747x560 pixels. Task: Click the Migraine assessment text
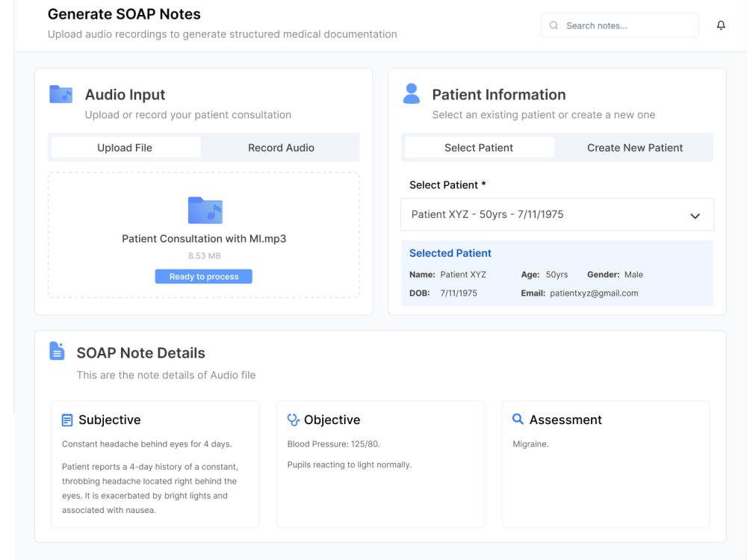pos(530,444)
